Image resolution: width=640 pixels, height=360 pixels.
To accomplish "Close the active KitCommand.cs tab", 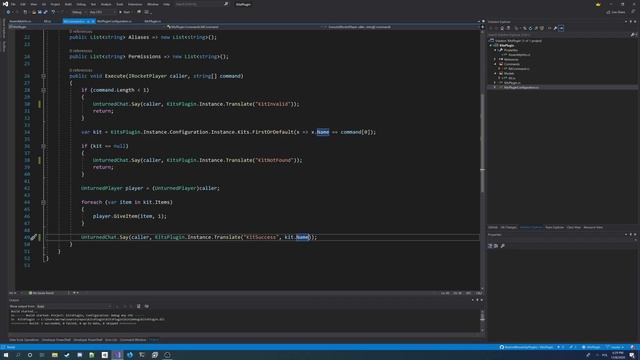I will pyautogui.click(x=93, y=21).
